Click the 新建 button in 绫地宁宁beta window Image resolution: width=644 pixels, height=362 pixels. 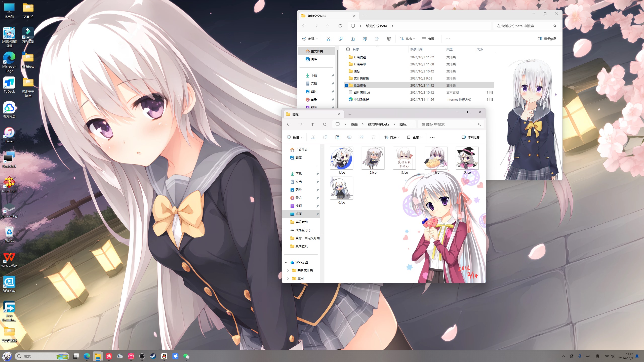click(x=310, y=39)
